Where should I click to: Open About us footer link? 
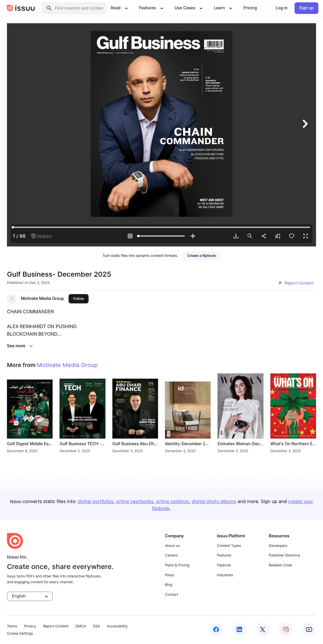pos(172,546)
